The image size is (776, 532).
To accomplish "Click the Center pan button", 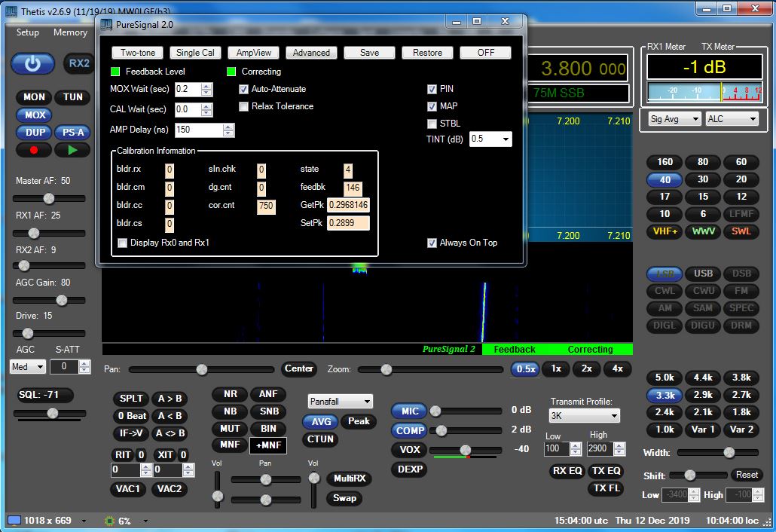I will 298,368.
